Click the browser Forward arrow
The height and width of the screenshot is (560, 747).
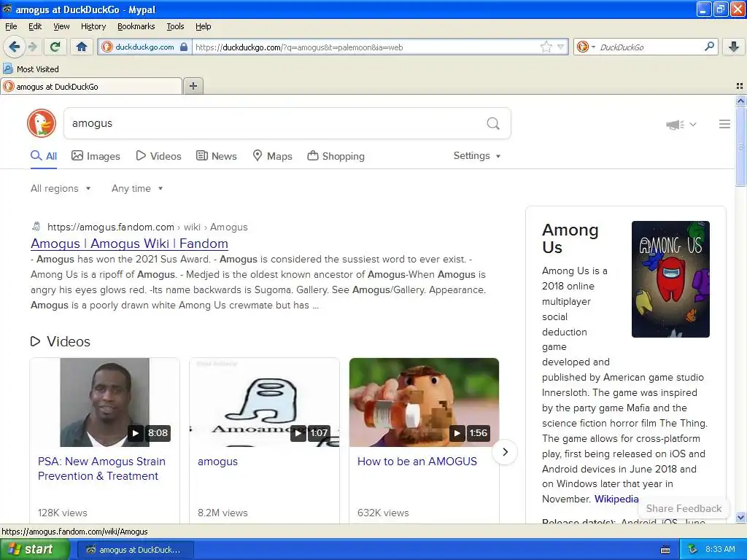click(x=32, y=47)
